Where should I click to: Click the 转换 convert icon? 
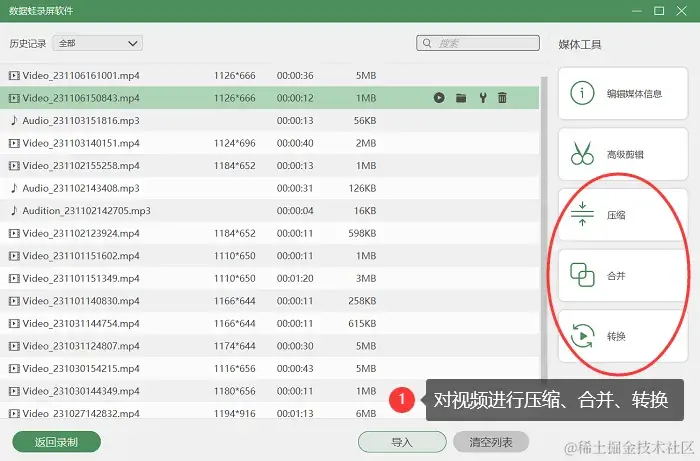coord(582,336)
